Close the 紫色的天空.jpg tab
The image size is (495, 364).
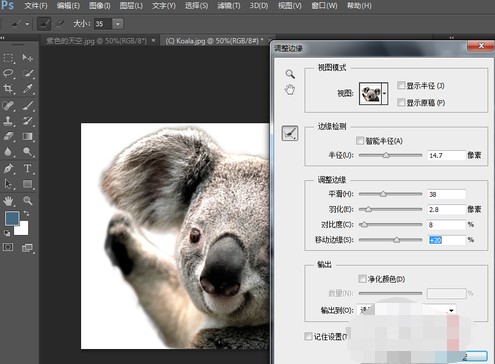pyautogui.click(x=153, y=40)
